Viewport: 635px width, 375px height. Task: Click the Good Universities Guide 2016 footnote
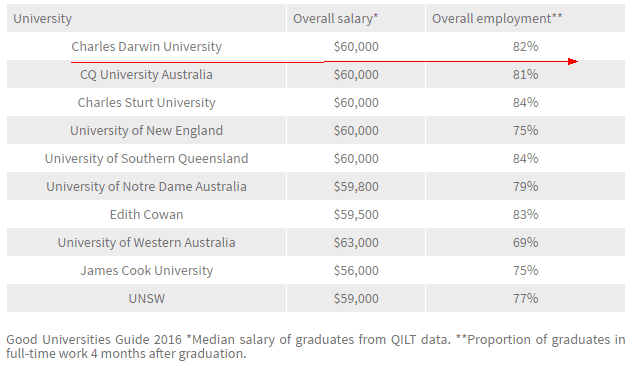click(x=316, y=346)
